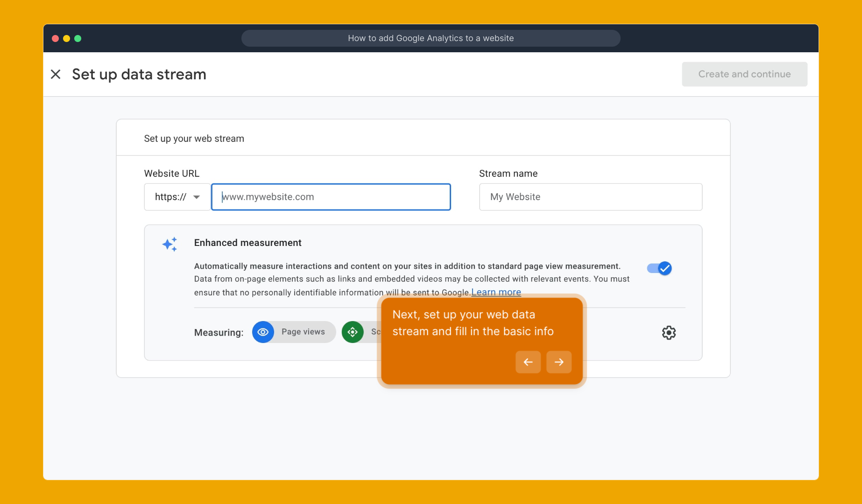
Task: Open the enhanced measurement settings gear
Action: coord(669,332)
